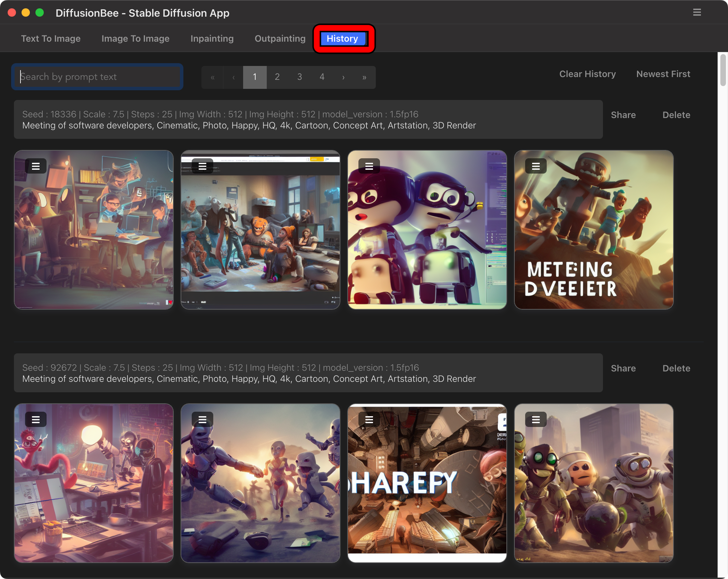Open options menu on goggle creatures city image
Viewport: 728px width, 579px height.
(536, 420)
